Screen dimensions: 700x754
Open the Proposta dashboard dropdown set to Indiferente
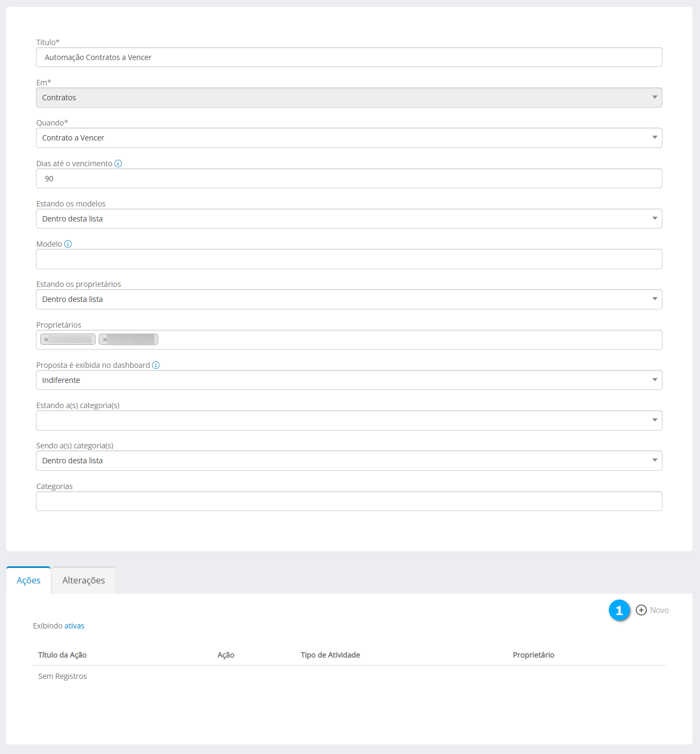point(349,380)
